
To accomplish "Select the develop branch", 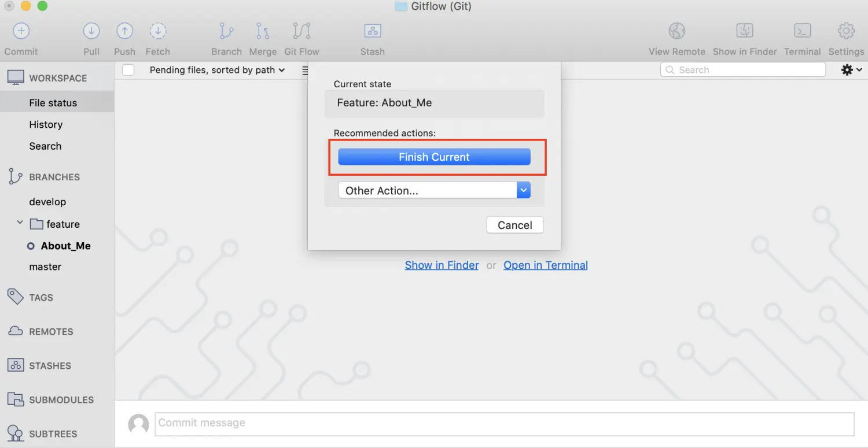I will 47,202.
